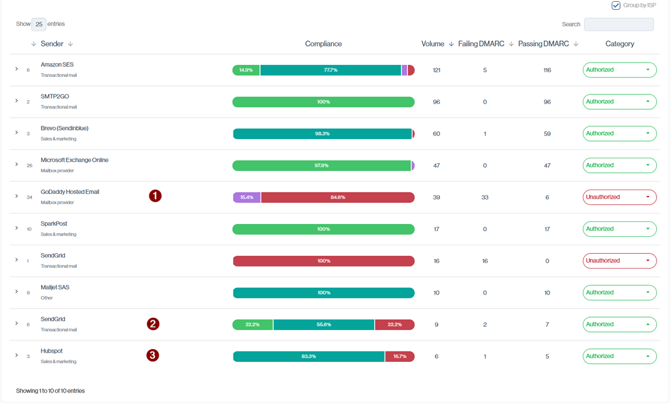Click red 84.6% segment of GoDaddy compliance bar

tap(337, 197)
